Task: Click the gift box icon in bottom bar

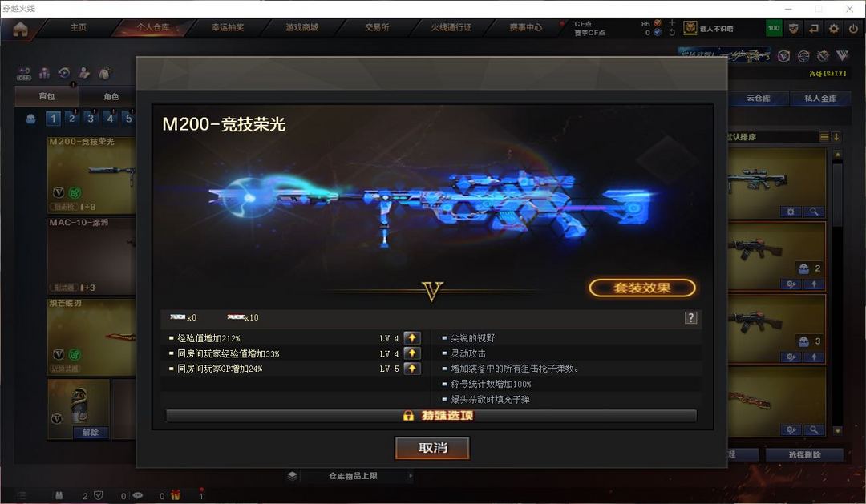Action: [x=175, y=495]
